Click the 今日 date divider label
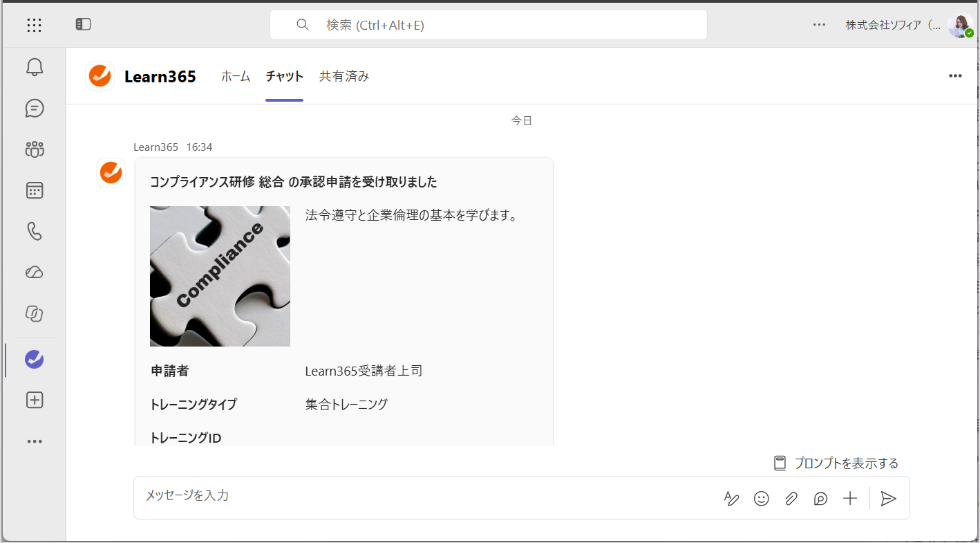The width and height of the screenshot is (980, 543). (x=522, y=121)
